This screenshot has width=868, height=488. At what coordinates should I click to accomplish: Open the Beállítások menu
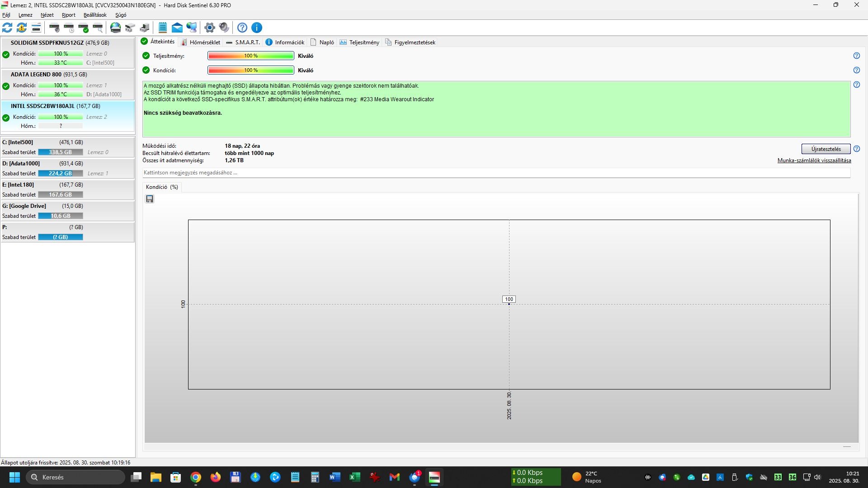click(x=95, y=15)
